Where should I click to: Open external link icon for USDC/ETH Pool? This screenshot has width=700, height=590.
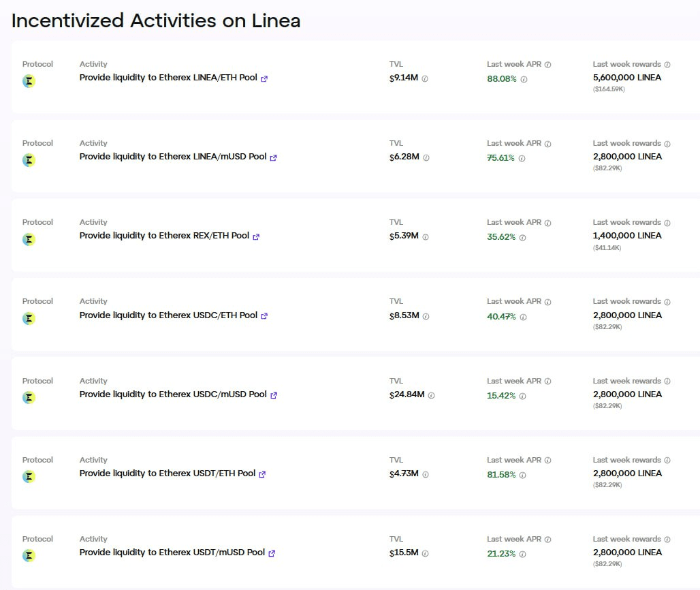[264, 315]
